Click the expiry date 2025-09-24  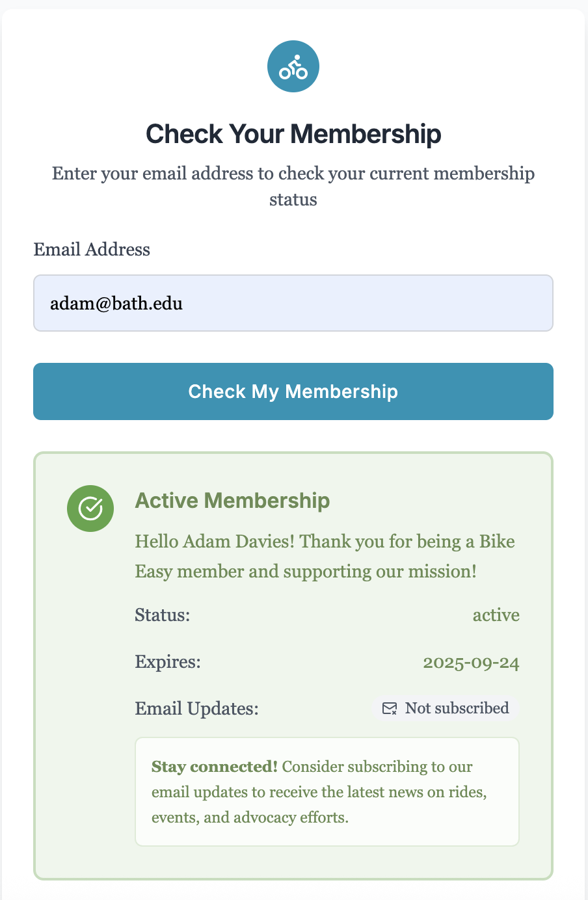coord(471,663)
